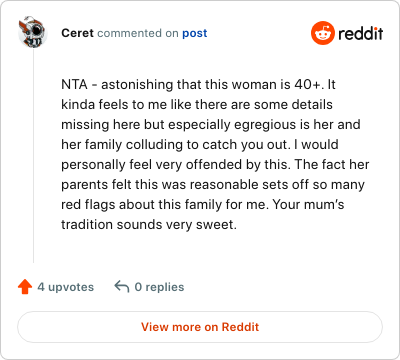Upvote the comment with the orange arrow
Screen dimensions: 400x360
pyautogui.click(x=25, y=287)
